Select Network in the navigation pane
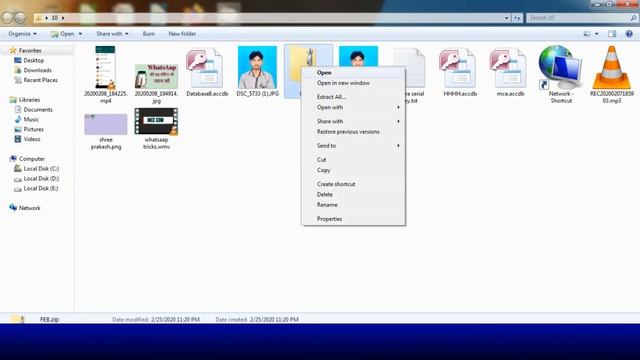The image size is (640, 360). [x=29, y=208]
